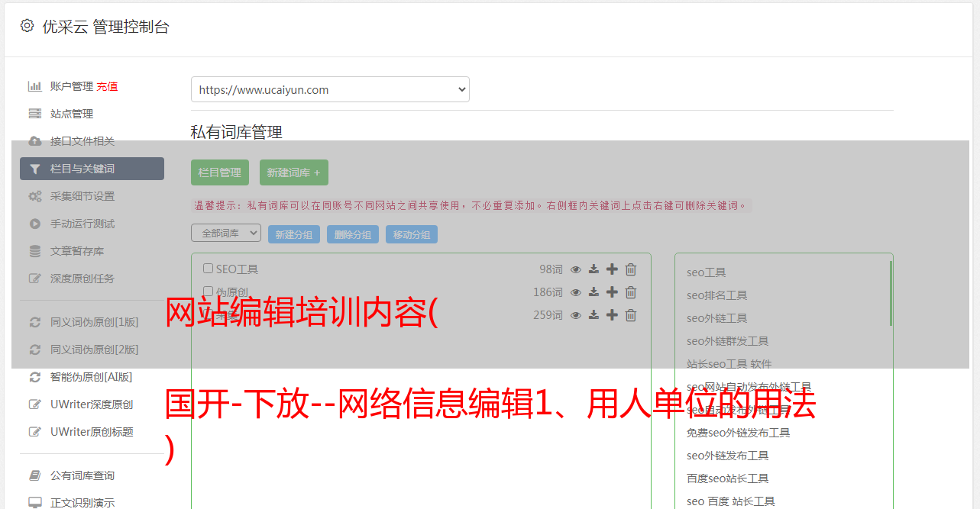Click the bar chart icon for 账户管理
This screenshot has width=980, height=509.
(x=34, y=86)
